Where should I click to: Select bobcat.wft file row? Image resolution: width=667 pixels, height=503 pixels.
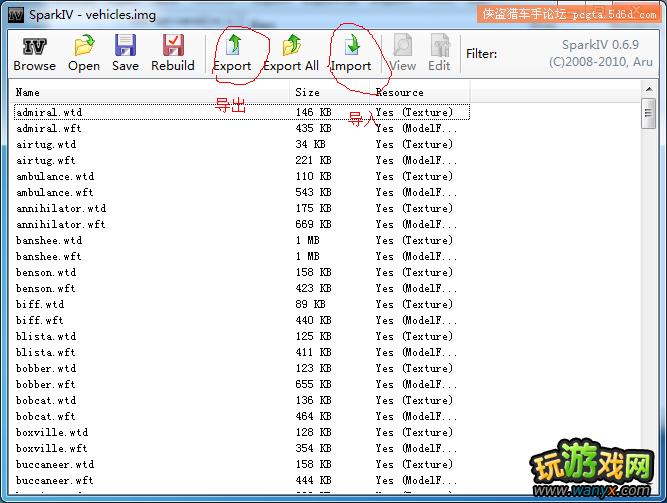(242, 416)
